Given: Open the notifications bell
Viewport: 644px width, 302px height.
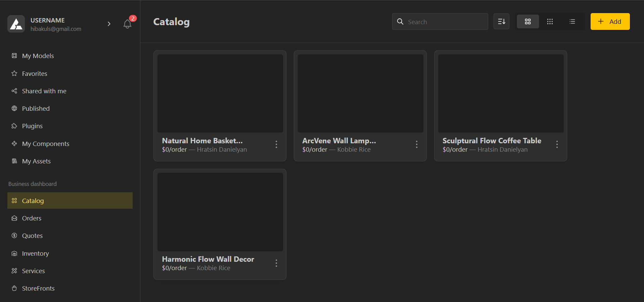Looking at the screenshot, I should click(127, 24).
